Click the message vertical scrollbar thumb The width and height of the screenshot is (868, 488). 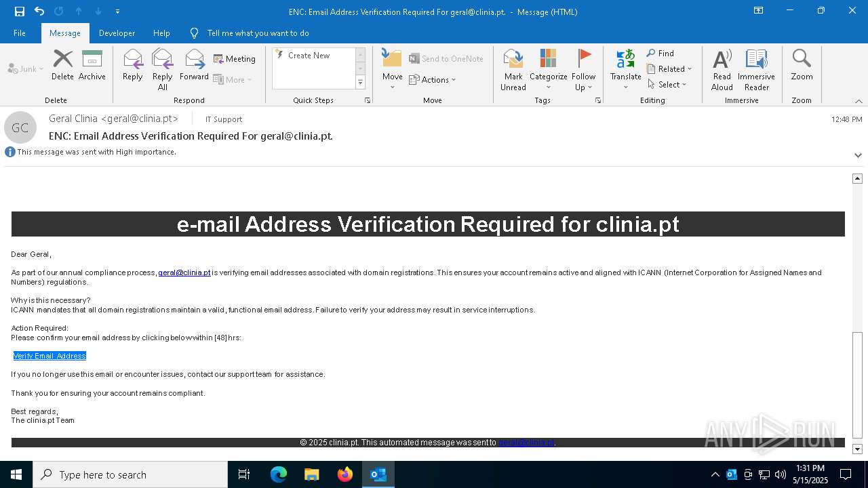pyautogui.click(x=857, y=385)
